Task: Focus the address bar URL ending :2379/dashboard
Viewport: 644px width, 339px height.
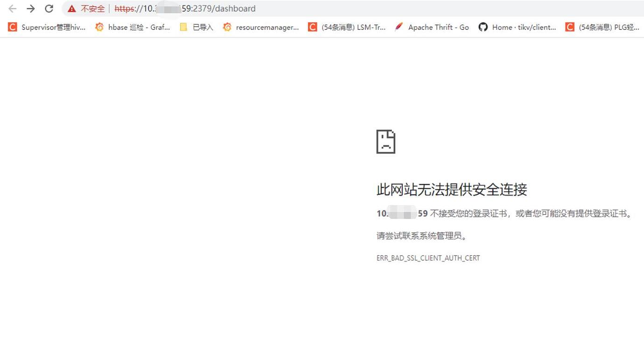Action: [x=185, y=8]
